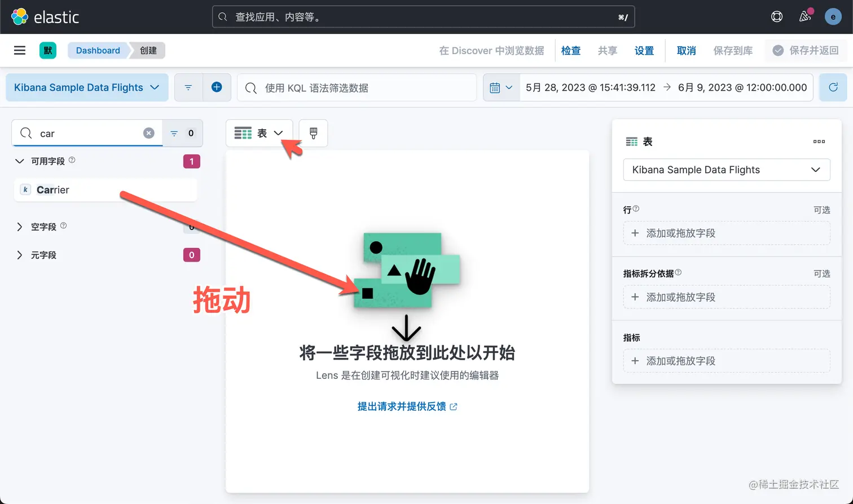
Task: Clear the 'car' field search
Action: [x=148, y=133]
